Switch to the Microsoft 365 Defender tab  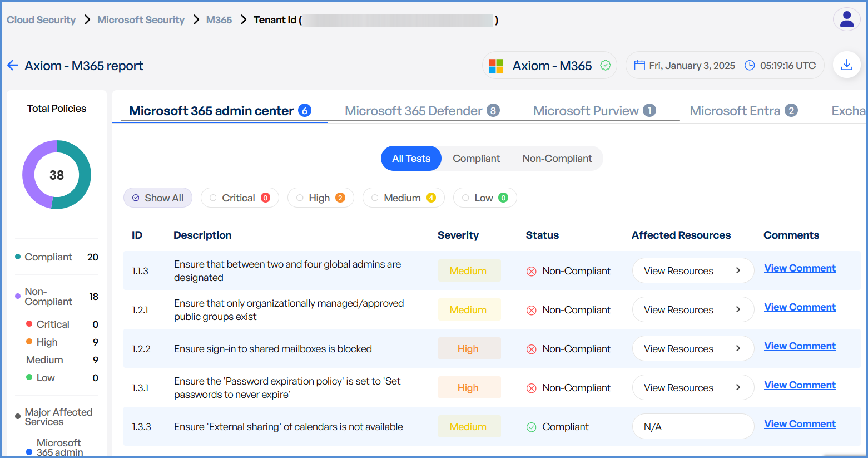pyautogui.click(x=421, y=111)
